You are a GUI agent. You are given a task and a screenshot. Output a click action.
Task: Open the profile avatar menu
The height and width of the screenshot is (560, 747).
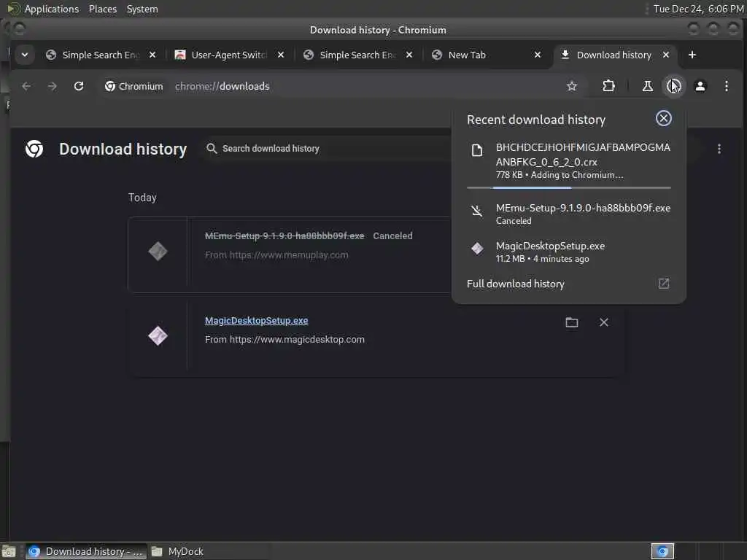[x=700, y=86]
